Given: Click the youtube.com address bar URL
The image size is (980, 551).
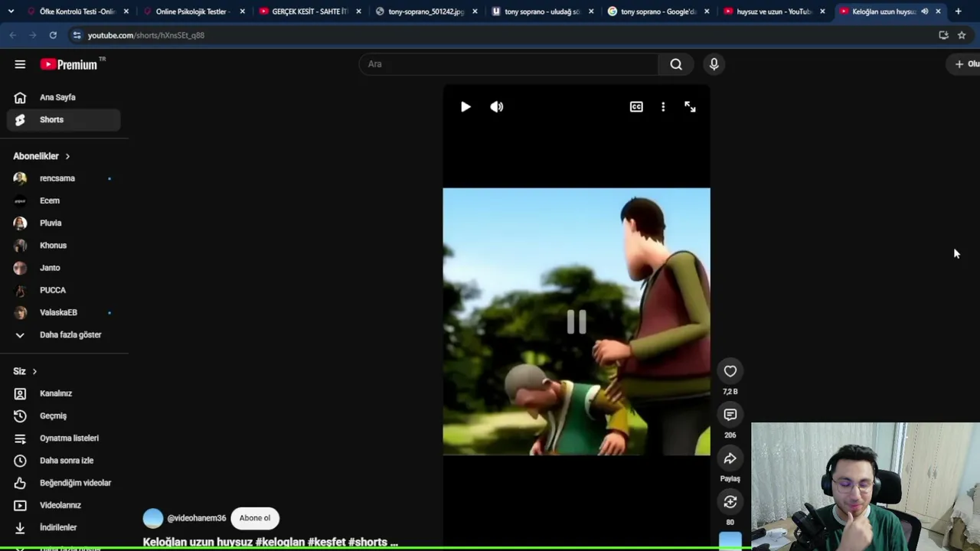Looking at the screenshot, I should click(x=146, y=35).
